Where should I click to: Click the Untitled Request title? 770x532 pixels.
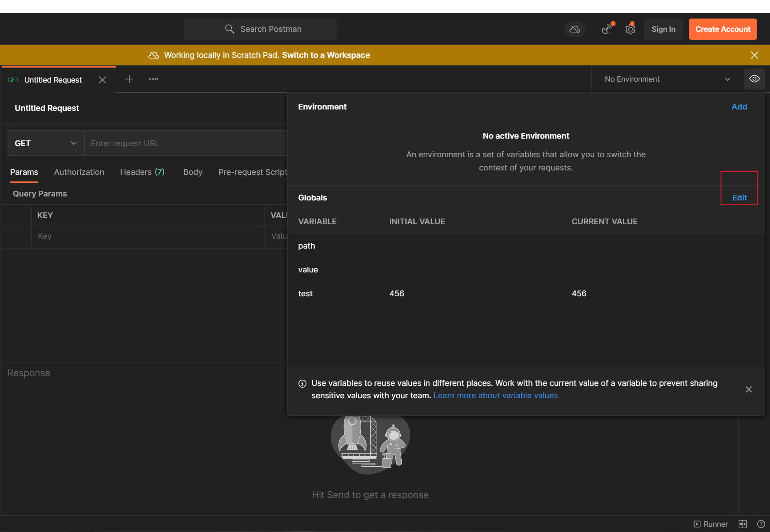pos(47,108)
